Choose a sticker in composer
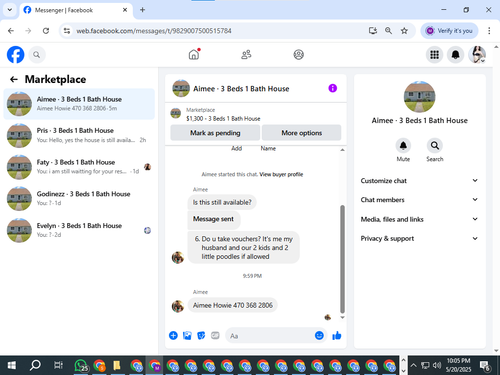Screen dimensions: 500x375 pyautogui.click(x=201, y=335)
